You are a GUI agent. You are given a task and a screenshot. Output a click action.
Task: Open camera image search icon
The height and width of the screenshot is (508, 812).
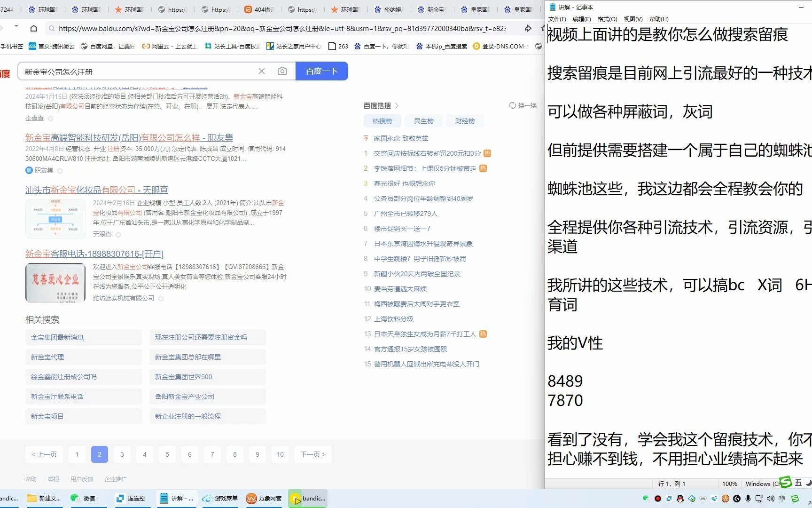click(282, 71)
